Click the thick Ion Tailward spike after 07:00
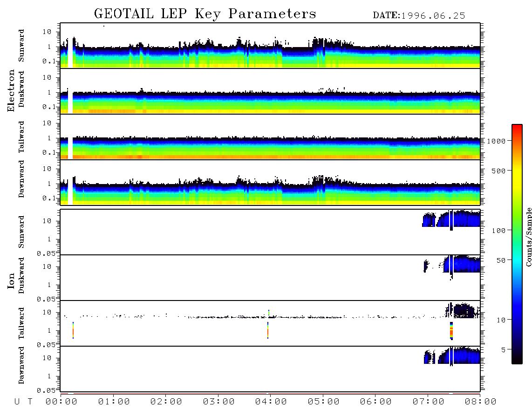Image resolution: width=532 pixels, height=410 pixels. click(x=451, y=331)
